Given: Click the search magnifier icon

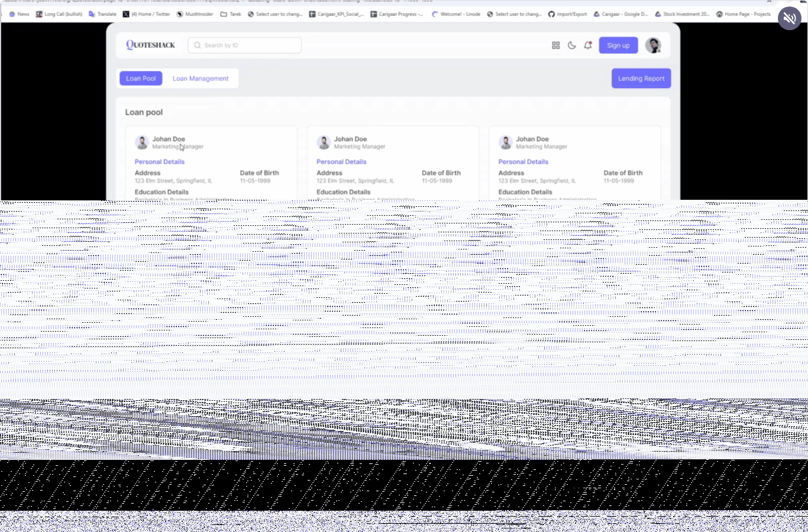Looking at the screenshot, I should pos(198,46).
